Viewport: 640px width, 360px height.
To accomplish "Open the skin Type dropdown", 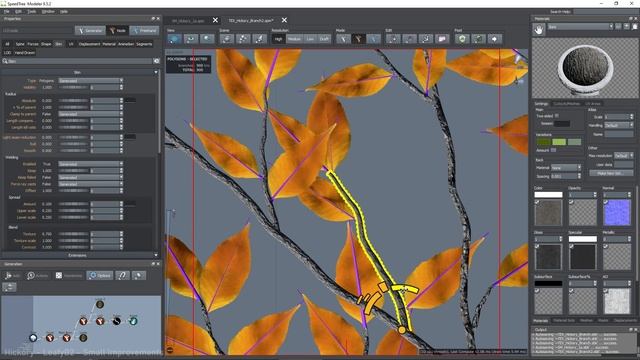I will click(x=91, y=81).
